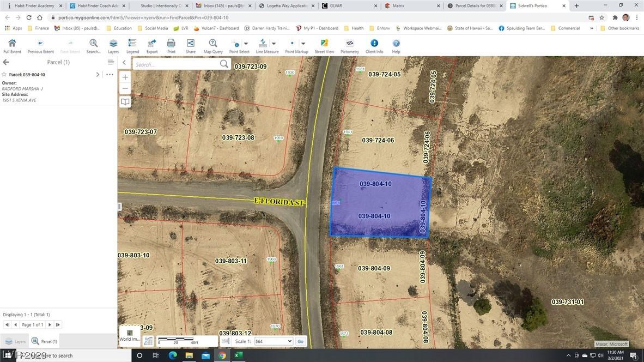Toggle the XY coordinates widget
Screen dimensions: 644x362
point(148,341)
